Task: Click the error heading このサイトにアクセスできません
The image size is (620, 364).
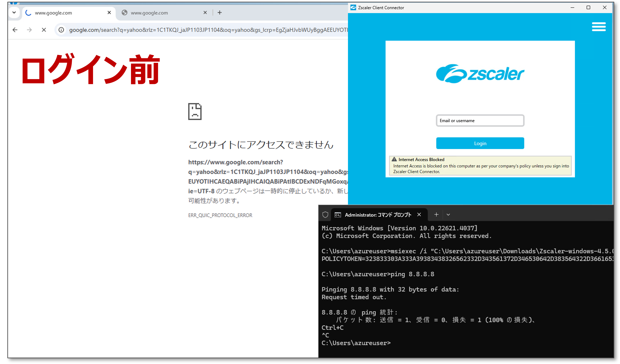Action: pyautogui.click(x=261, y=145)
